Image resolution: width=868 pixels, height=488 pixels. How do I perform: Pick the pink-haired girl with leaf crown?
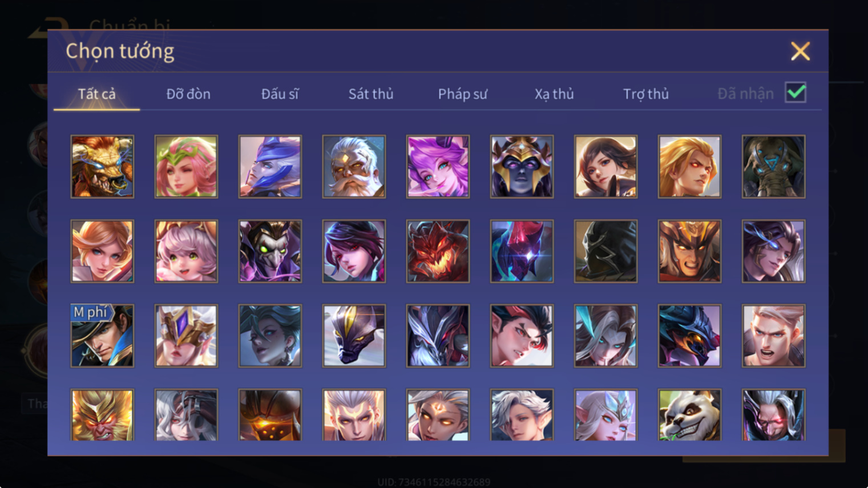(x=186, y=167)
